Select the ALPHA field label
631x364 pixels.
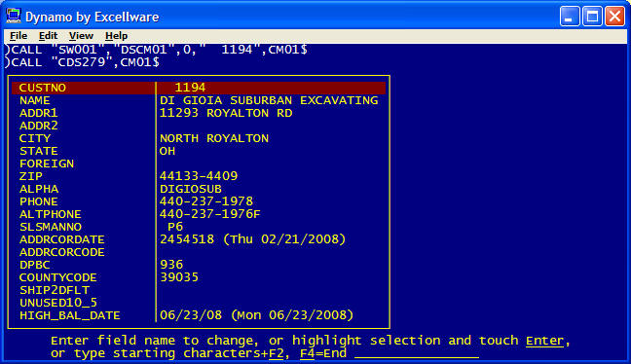[x=39, y=189]
